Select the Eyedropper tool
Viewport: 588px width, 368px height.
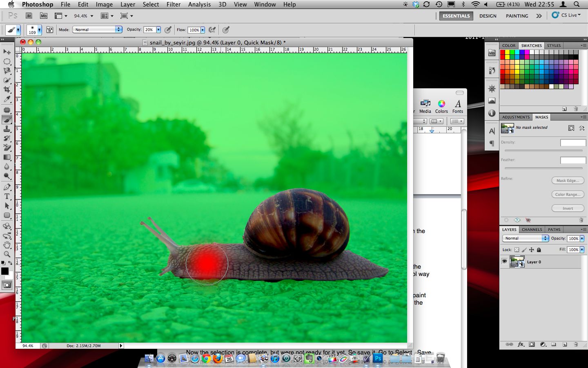click(7, 99)
